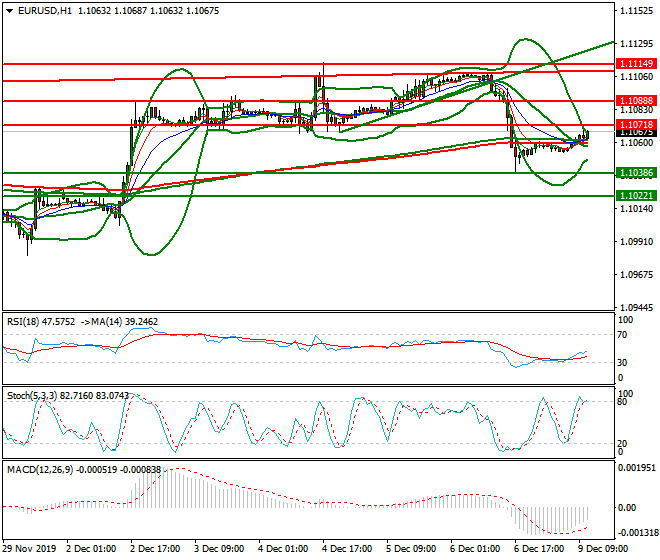Screen dimensions: 660x560
Task: Select the 2 Dec 17:00 time label
Action: 155,549
